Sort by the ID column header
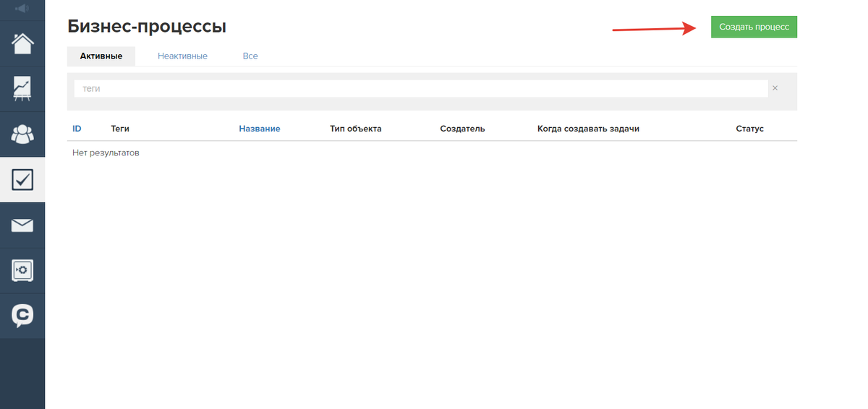This screenshot has height=409, width=868. (x=77, y=129)
